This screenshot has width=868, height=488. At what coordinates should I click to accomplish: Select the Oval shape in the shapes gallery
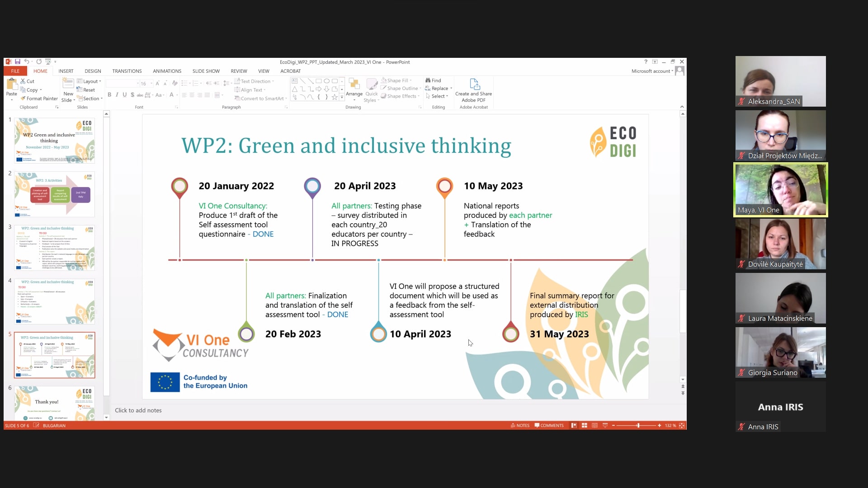(x=327, y=81)
